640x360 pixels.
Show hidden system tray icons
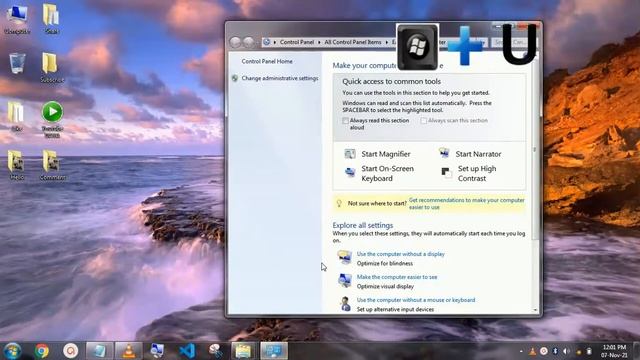coord(521,351)
